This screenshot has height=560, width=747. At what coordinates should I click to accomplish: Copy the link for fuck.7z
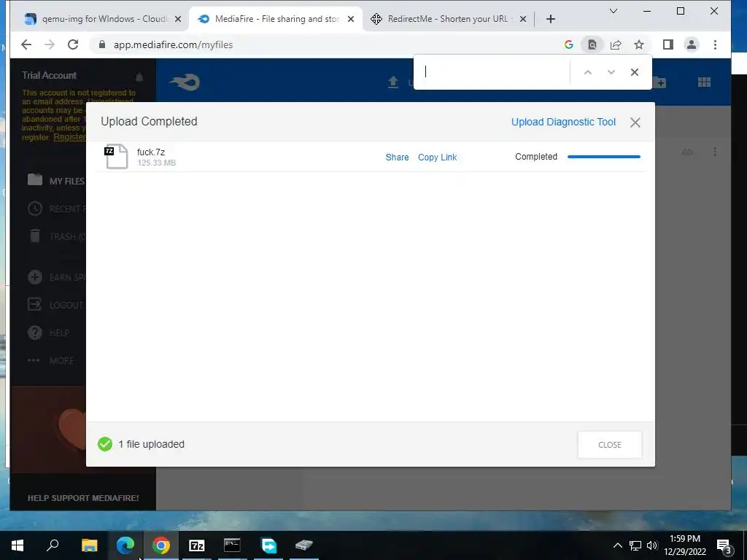438,157
